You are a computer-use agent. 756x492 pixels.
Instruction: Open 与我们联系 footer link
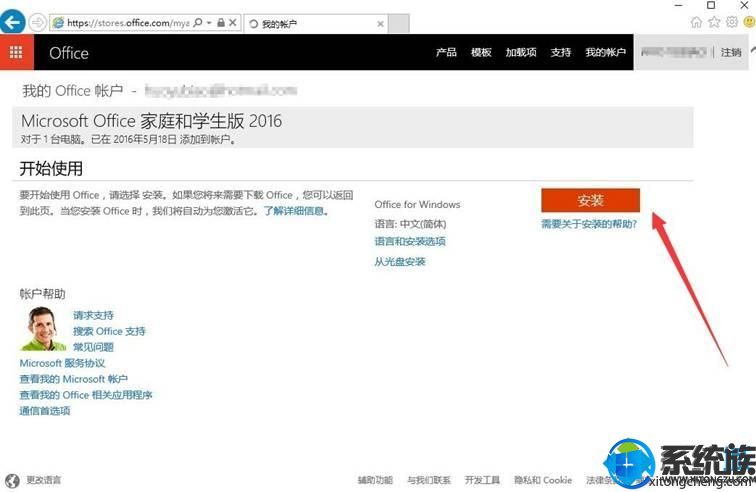[x=429, y=480]
